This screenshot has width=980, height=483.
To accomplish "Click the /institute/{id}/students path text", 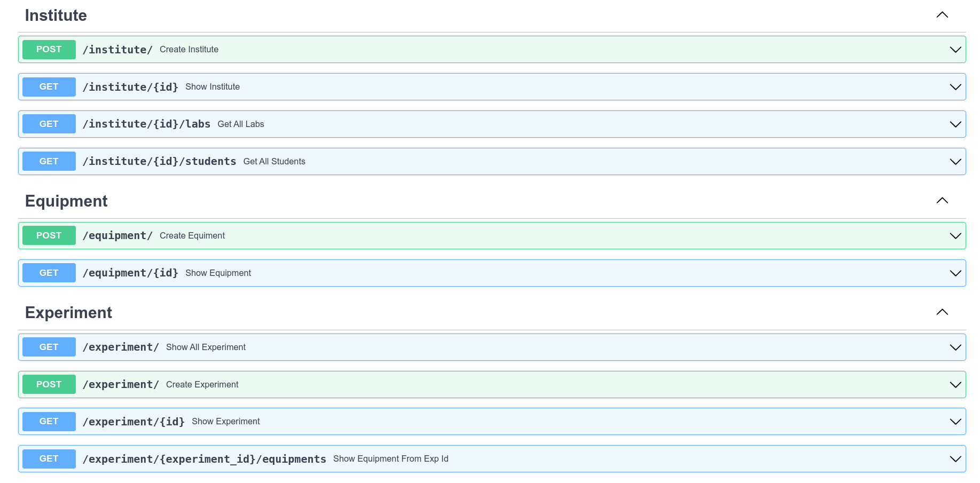I will (159, 162).
